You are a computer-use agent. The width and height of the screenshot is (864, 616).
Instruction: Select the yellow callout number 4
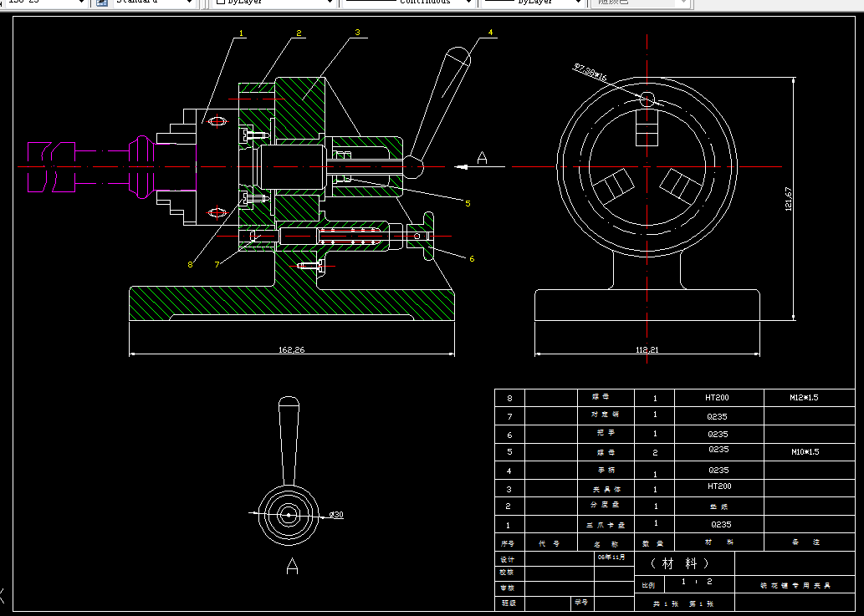[x=491, y=33]
